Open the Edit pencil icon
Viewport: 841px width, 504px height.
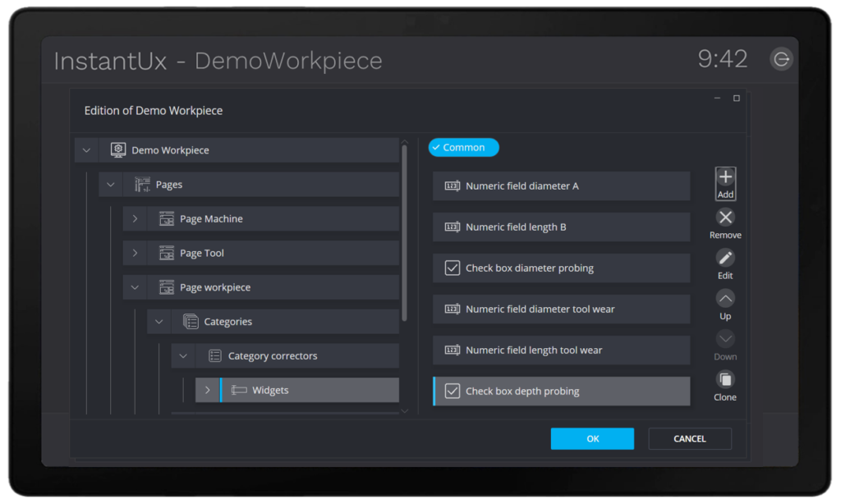point(725,259)
